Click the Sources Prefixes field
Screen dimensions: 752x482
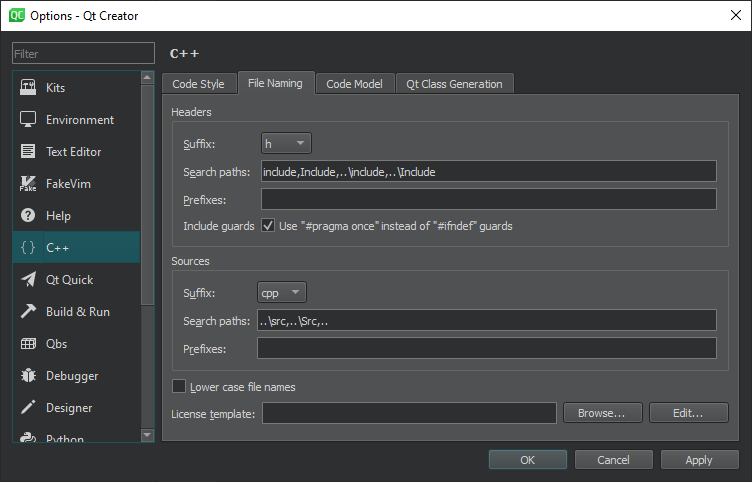[x=487, y=348]
